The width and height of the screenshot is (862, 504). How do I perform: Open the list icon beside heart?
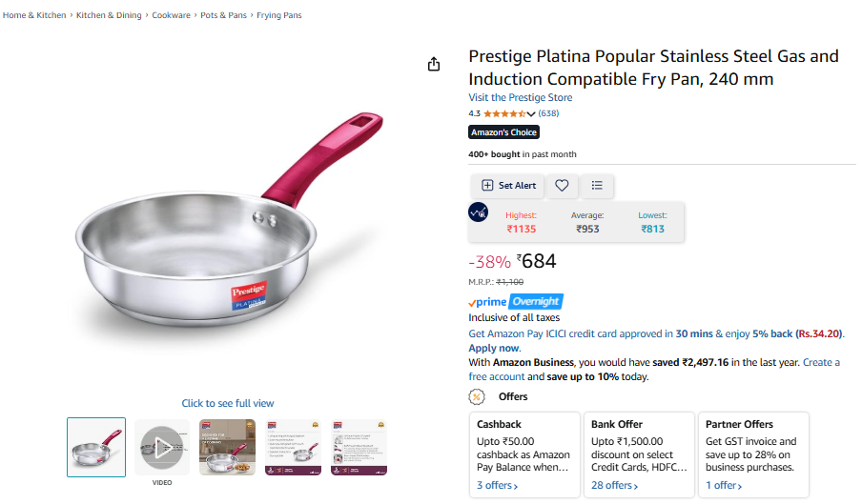[597, 186]
